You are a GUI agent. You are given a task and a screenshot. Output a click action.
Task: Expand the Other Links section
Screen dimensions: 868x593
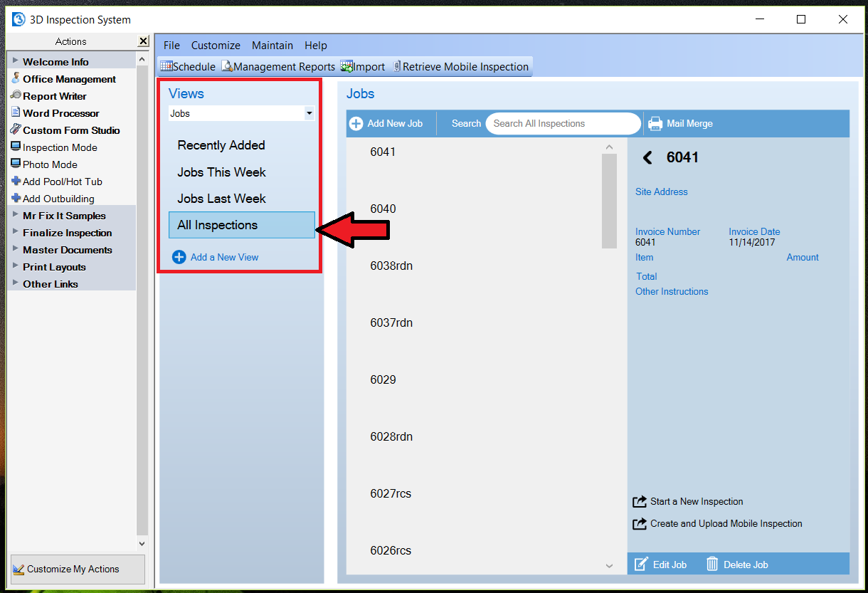[x=16, y=283]
